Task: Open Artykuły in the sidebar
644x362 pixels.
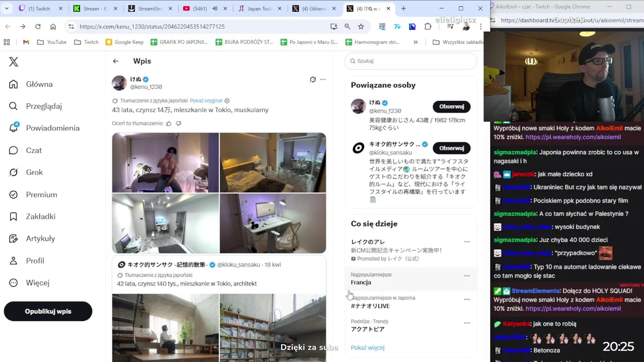Action: click(x=32, y=238)
